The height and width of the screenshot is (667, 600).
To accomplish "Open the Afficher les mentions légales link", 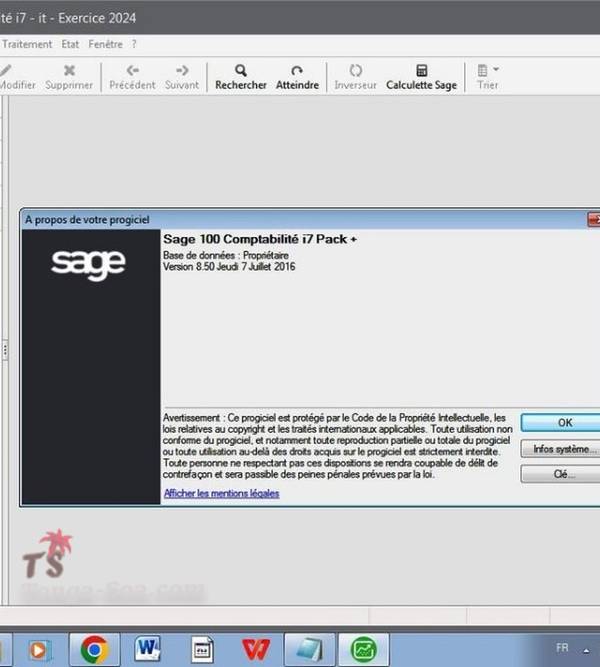I will [x=221, y=494].
